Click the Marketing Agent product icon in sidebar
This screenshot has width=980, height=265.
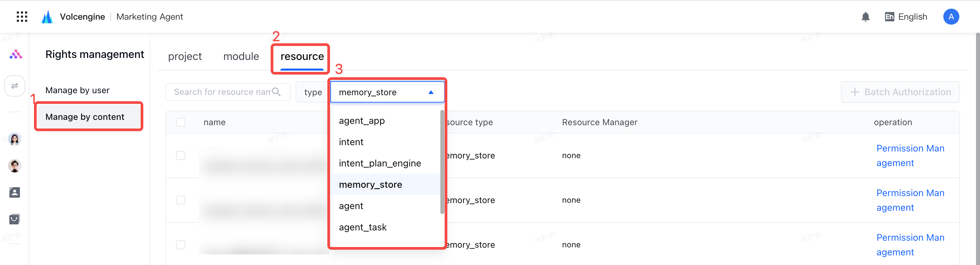[16, 54]
